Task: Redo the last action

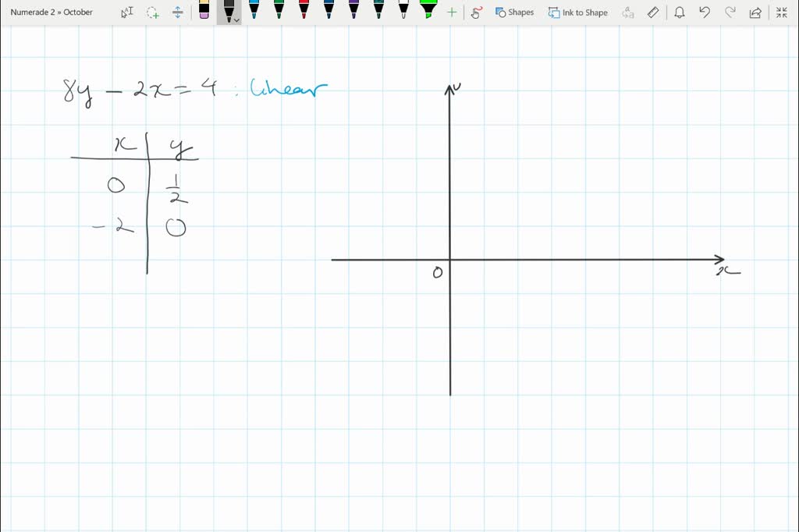Action: tap(729, 12)
